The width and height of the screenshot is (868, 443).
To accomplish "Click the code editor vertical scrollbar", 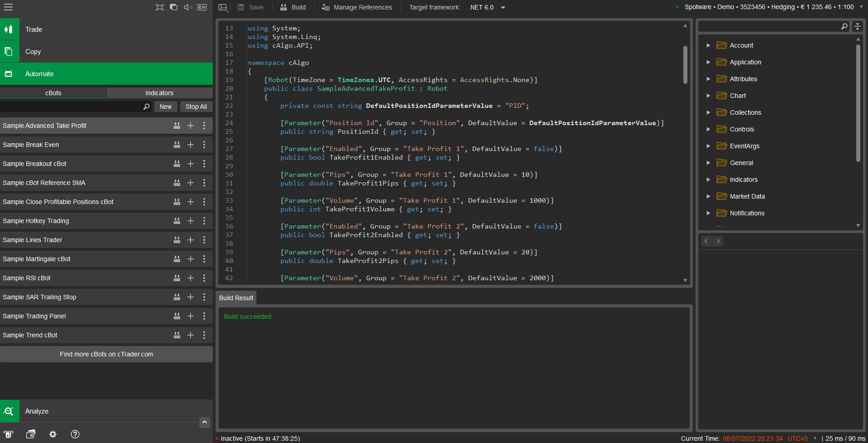I will click(685, 64).
